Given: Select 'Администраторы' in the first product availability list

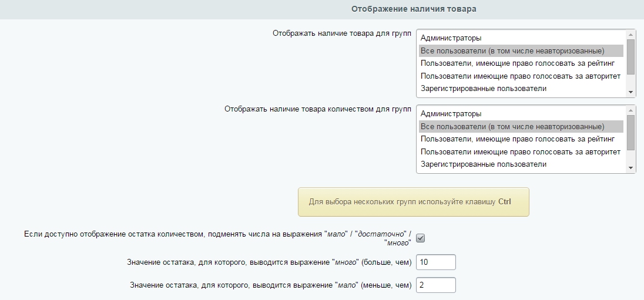Looking at the screenshot, I should pyautogui.click(x=451, y=38).
